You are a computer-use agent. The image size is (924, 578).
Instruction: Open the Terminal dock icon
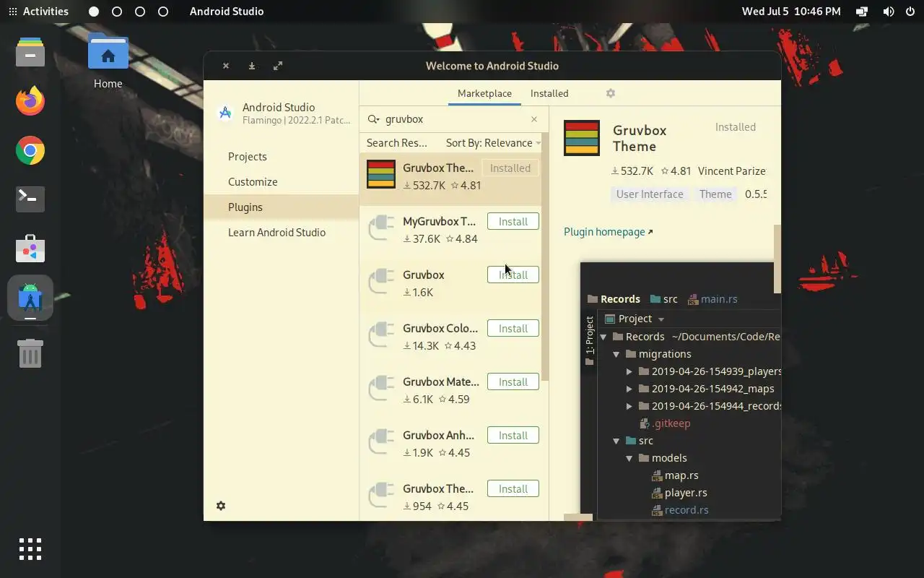[30, 199]
